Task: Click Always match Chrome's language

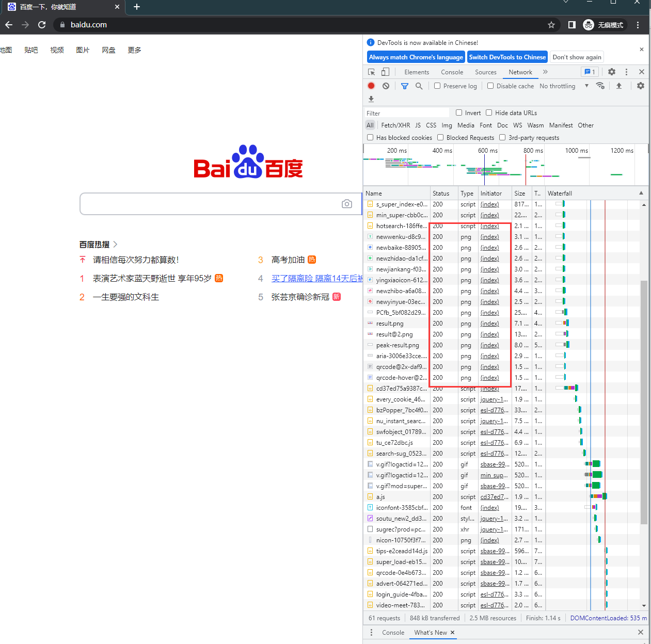Action: pos(416,57)
